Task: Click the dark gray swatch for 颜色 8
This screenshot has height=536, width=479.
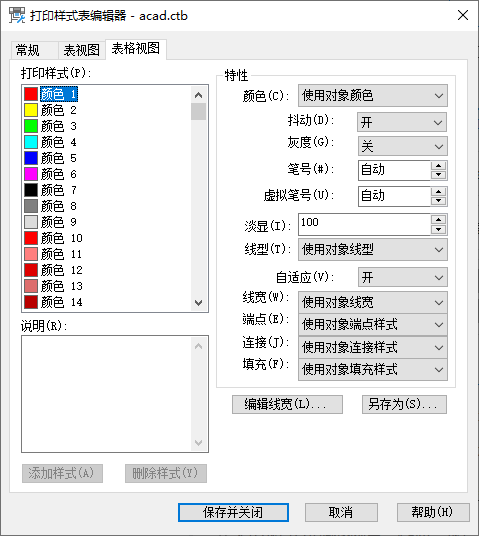Action: (x=31, y=206)
